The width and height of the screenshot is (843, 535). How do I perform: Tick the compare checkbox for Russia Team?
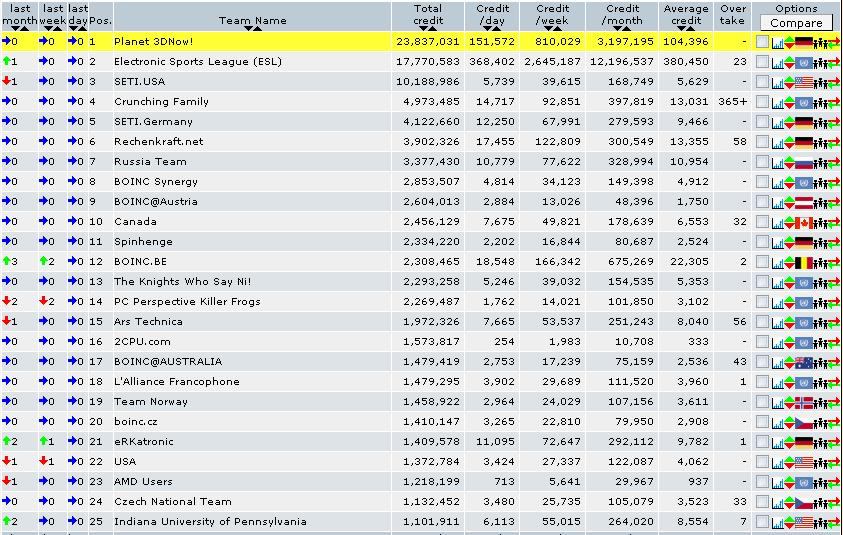coord(762,162)
